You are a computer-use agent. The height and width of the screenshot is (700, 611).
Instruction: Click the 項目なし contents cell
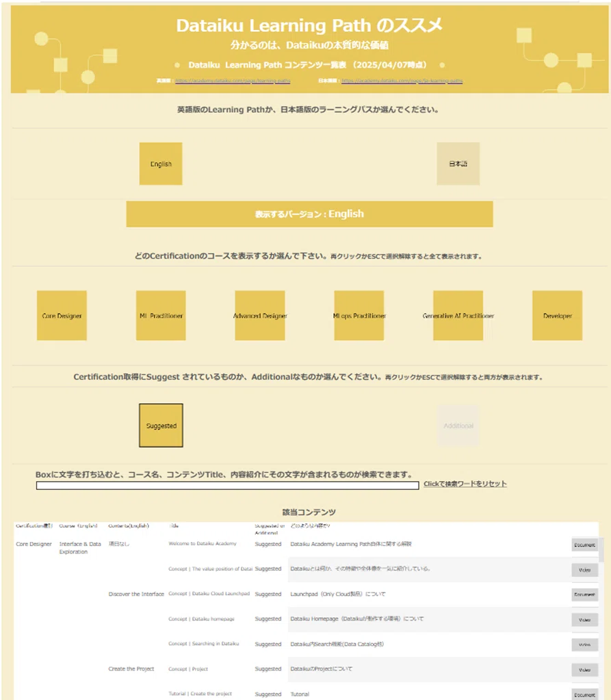[119, 544]
